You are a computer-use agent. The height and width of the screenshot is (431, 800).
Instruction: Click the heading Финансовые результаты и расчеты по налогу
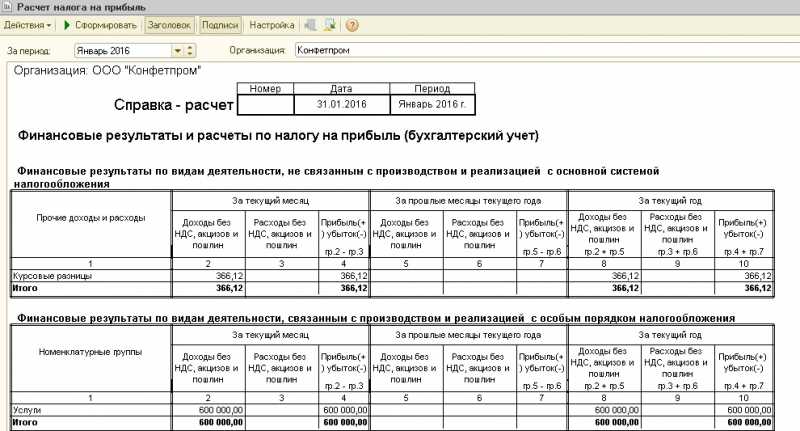click(x=278, y=136)
